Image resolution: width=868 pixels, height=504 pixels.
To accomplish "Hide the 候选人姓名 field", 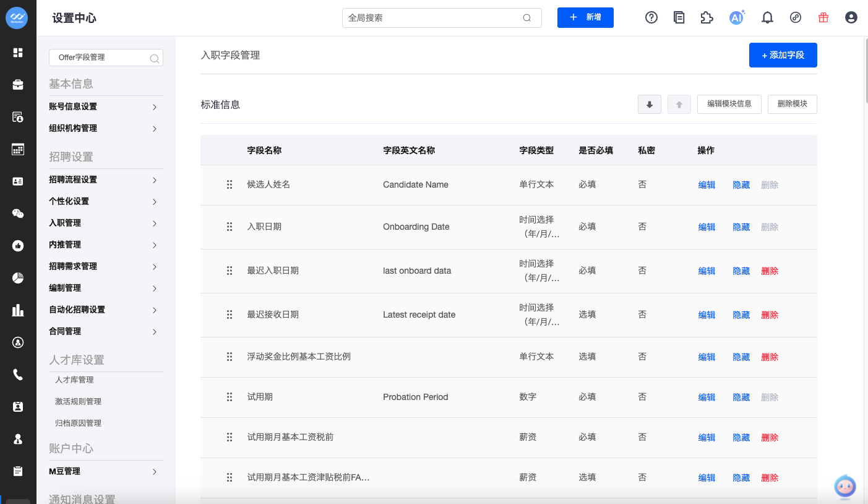I will pos(741,185).
